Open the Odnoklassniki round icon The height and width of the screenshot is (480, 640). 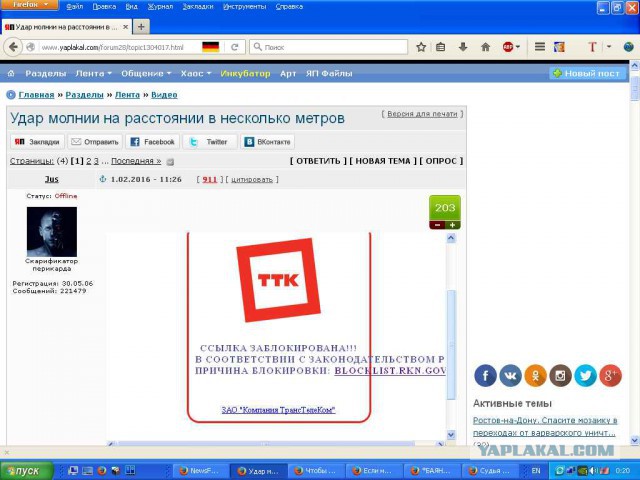coord(535,376)
